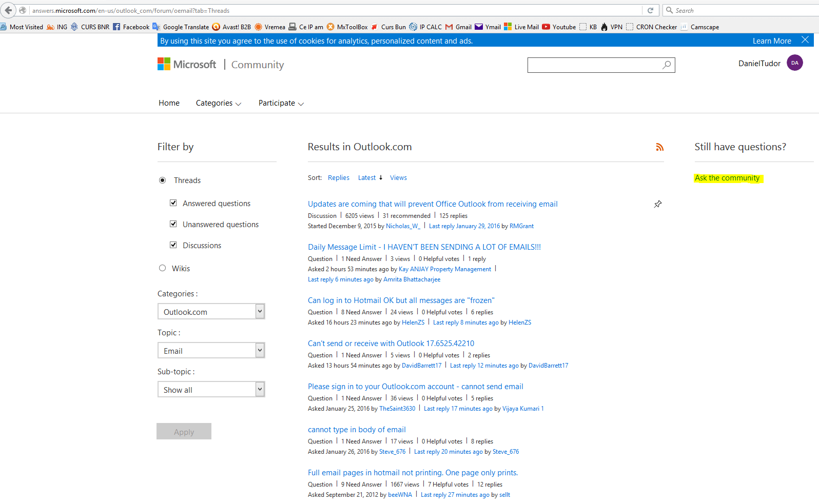
Task: Click the browser address bar URL
Action: (x=131, y=10)
